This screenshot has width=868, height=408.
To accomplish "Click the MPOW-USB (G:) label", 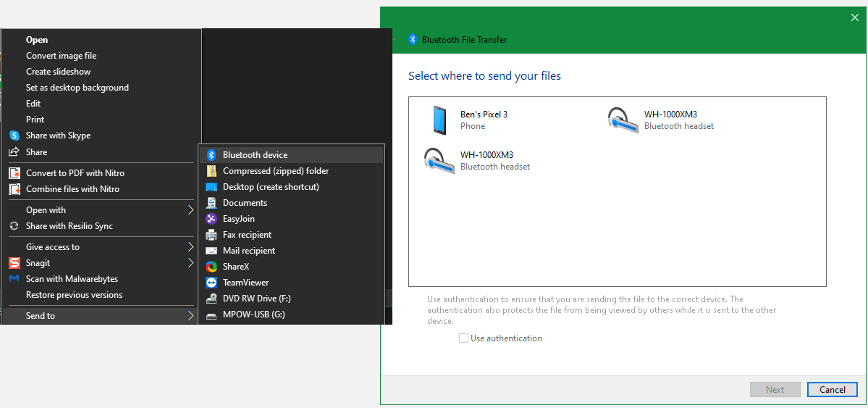I will tap(254, 315).
